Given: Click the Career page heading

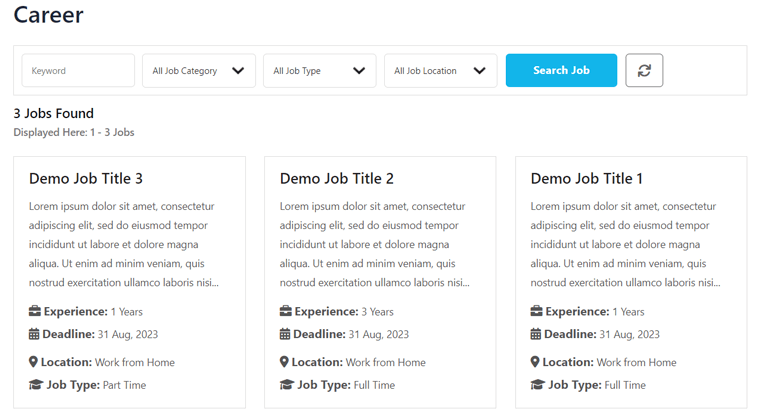Looking at the screenshot, I should [x=48, y=15].
